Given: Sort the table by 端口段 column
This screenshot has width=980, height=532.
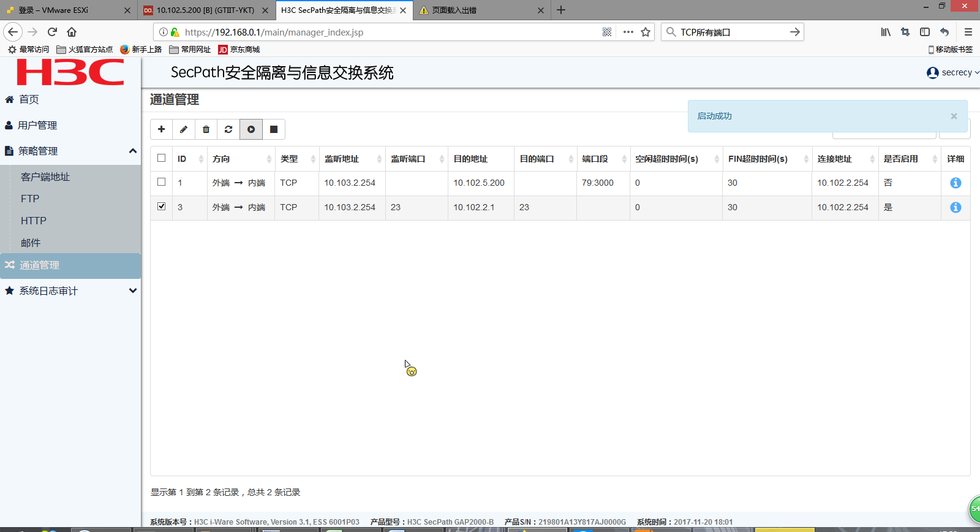Looking at the screenshot, I should [x=603, y=159].
